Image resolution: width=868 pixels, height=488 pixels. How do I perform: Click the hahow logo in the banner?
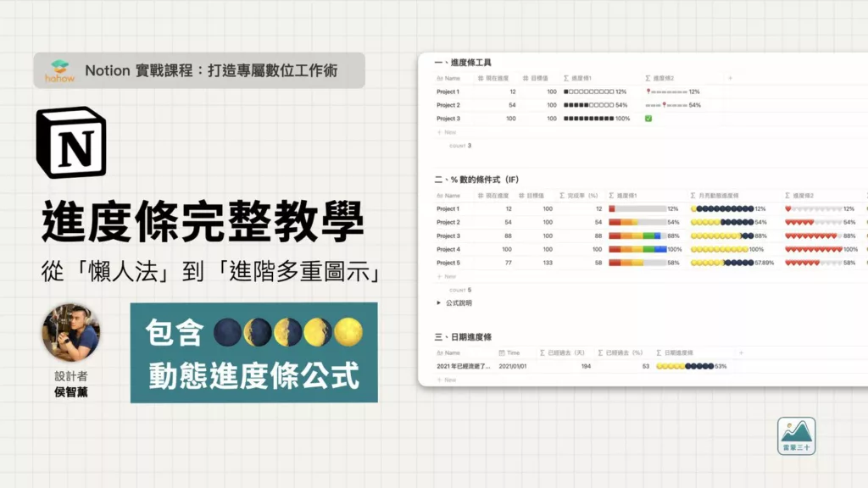(x=60, y=71)
